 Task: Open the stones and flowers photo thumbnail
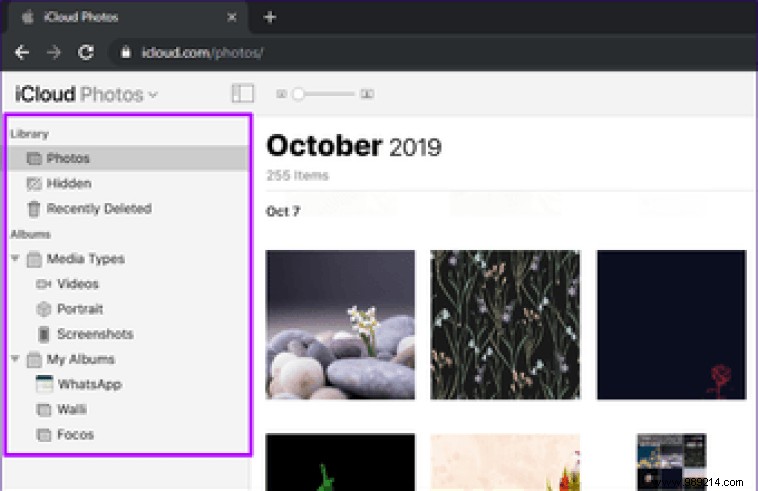coord(340,325)
